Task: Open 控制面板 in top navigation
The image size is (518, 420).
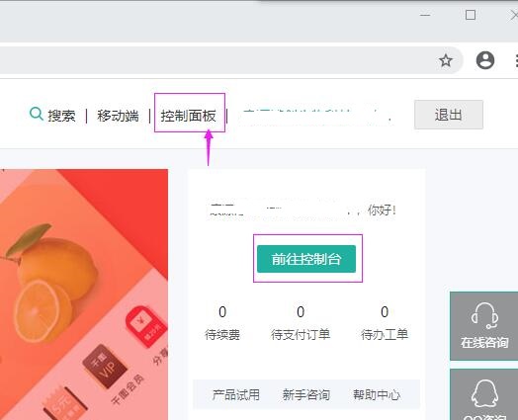Action: tap(188, 116)
